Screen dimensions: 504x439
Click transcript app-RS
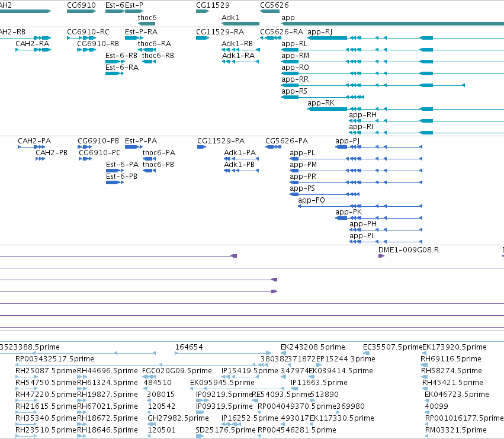pyautogui.click(x=294, y=91)
